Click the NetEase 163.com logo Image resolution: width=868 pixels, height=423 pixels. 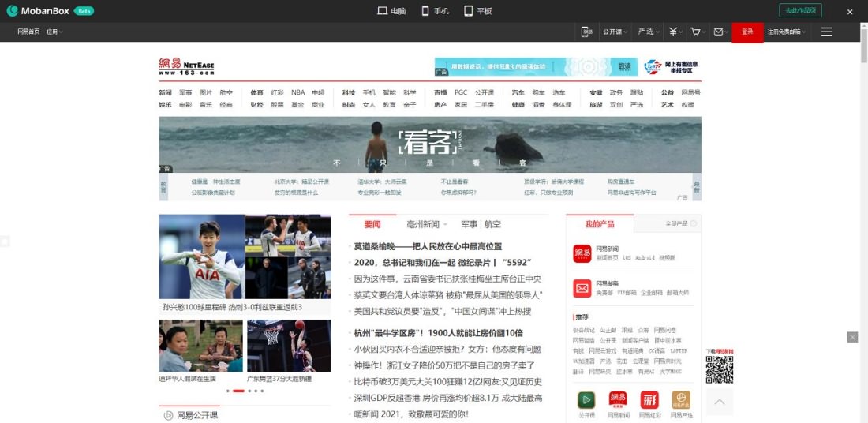pos(186,66)
